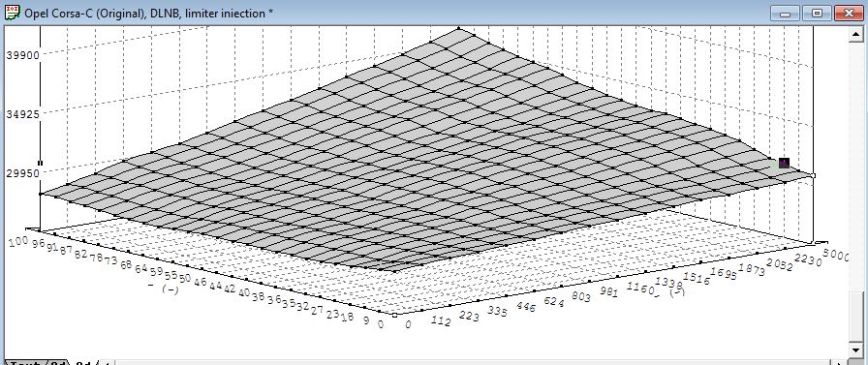Open the window system menu icon
The height and width of the screenshot is (365, 868).
11,13
